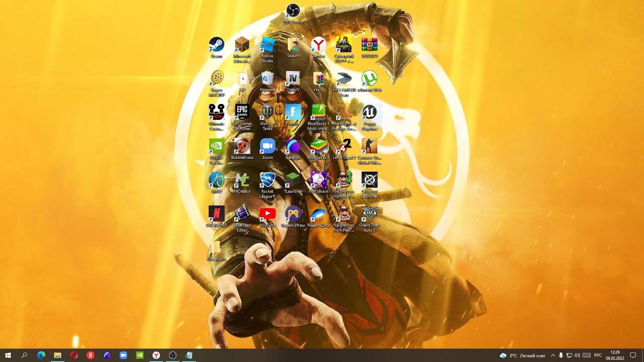Select the Яндекс.Диск desktop shortcut

[318, 217]
